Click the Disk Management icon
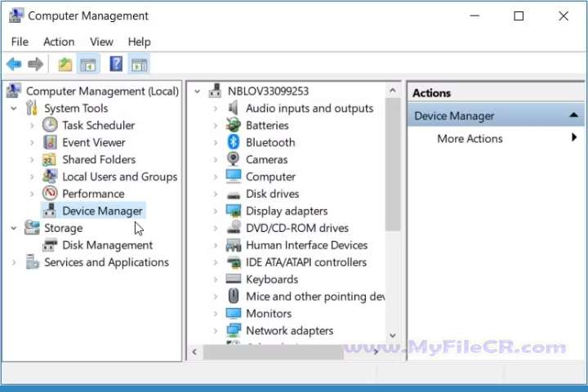588x392 pixels. click(50, 244)
